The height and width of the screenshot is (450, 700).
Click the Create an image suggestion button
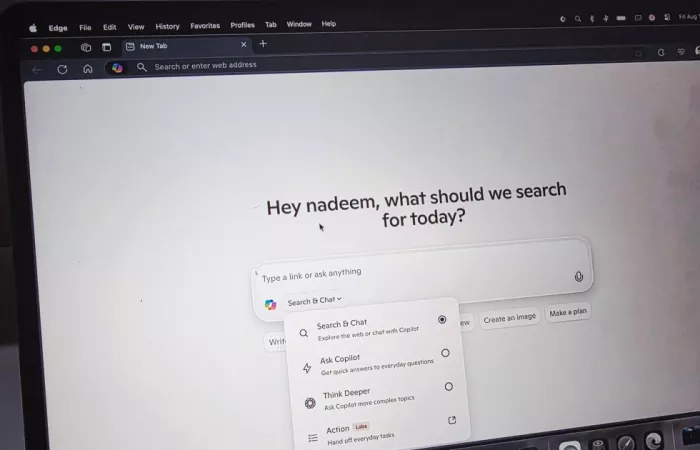click(509, 318)
